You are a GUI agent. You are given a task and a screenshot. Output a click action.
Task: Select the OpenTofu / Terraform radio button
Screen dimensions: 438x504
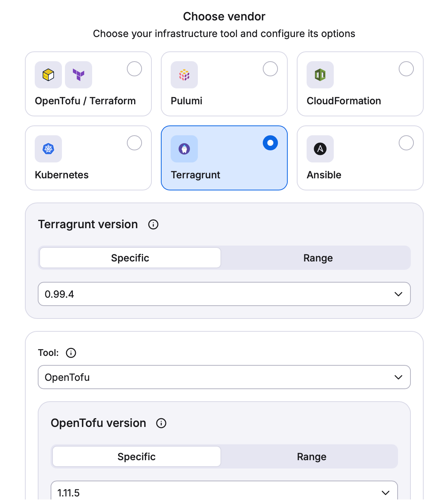click(134, 69)
